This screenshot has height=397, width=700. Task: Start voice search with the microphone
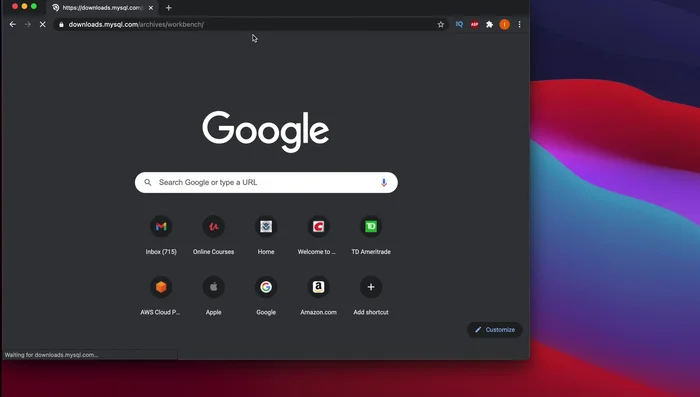[383, 183]
